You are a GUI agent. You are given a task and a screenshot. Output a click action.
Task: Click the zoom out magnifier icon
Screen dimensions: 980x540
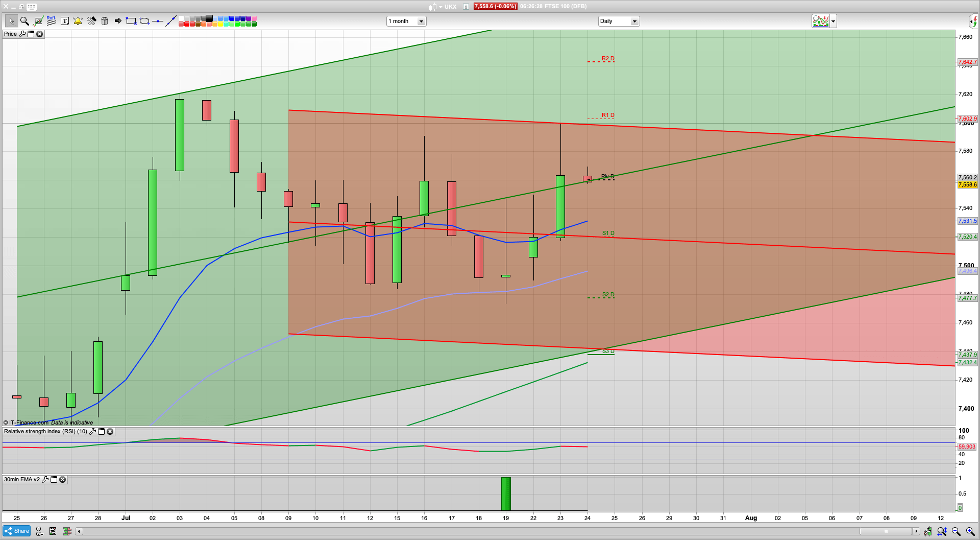tap(956, 531)
